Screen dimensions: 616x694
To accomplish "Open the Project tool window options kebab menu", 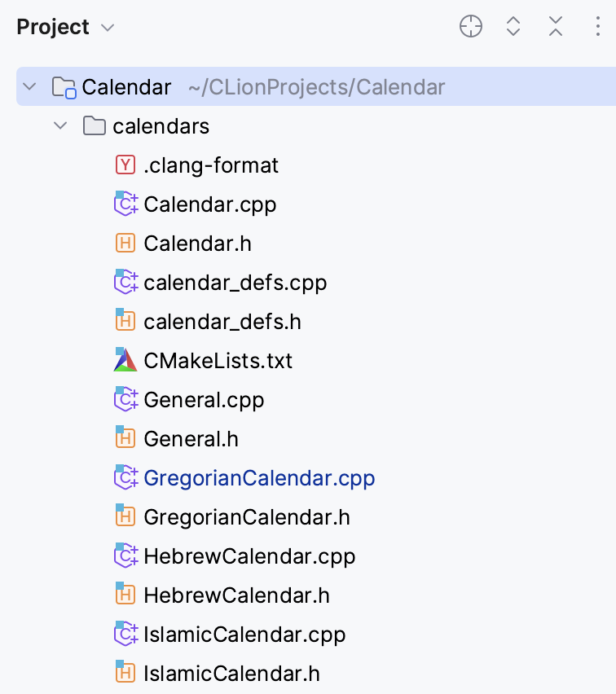I will pyautogui.click(x=597, y=27).
